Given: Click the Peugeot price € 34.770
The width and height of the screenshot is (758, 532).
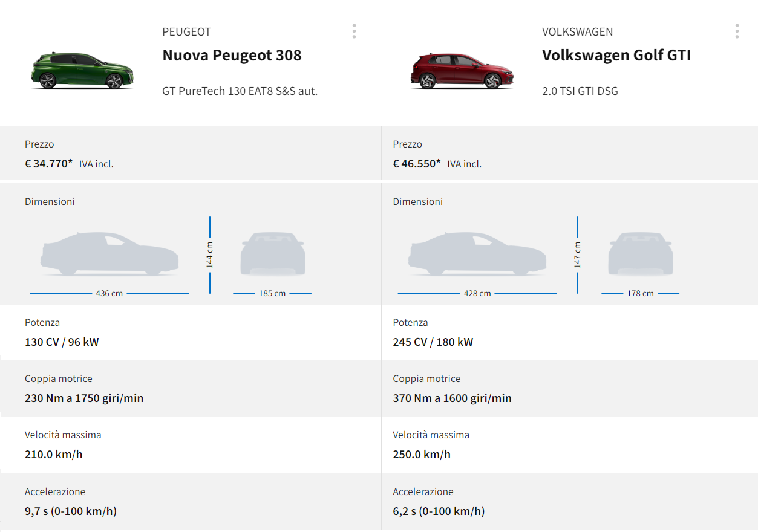Looking at the screenshot, I should [x=48, y=163].
